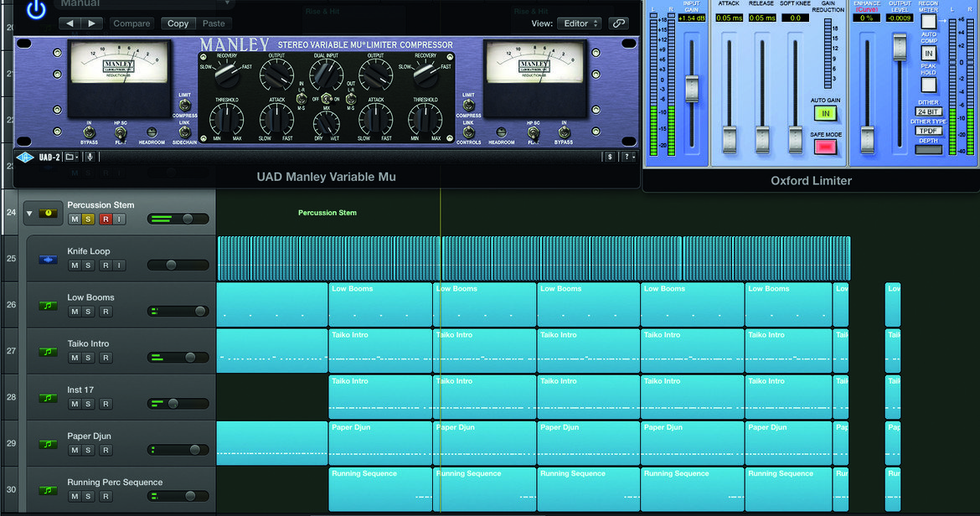Click the Manley Dual Input knob
This screenshot has width=980, height=516.
(326, 75)
